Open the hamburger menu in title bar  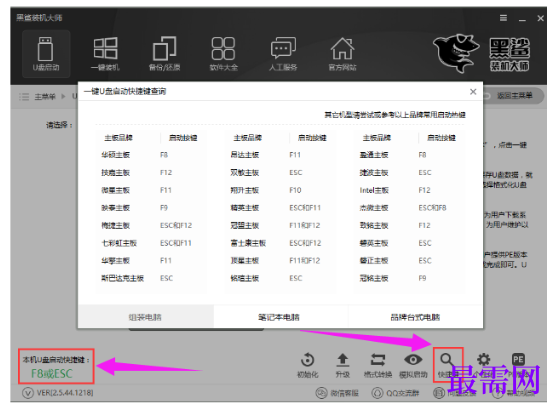(x=503, y=18)
